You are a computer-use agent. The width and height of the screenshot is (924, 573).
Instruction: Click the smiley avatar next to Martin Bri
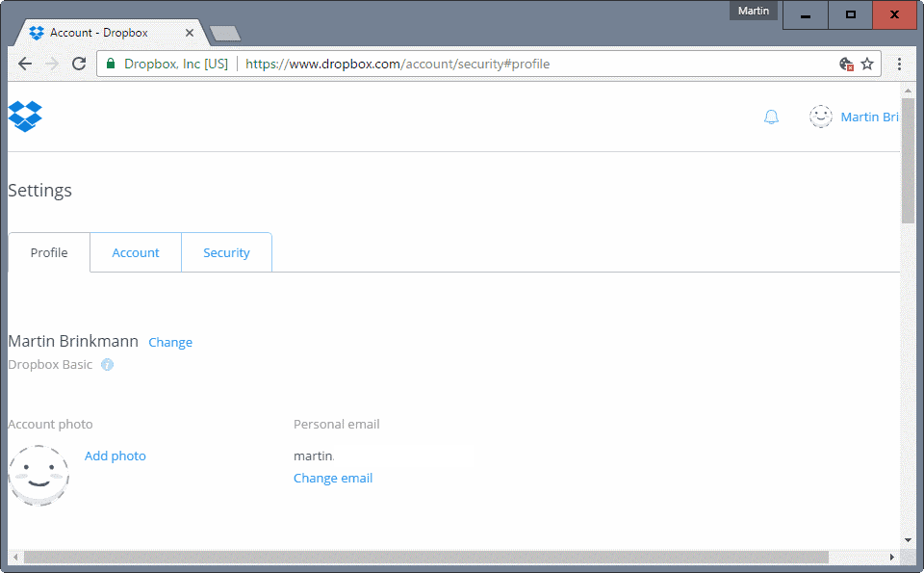click(820, 117)
